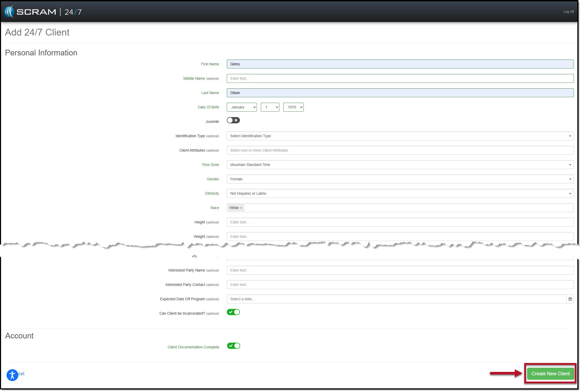Click the Height input field
The width and height of the screenshot is (581, 392).
(400, 222)
